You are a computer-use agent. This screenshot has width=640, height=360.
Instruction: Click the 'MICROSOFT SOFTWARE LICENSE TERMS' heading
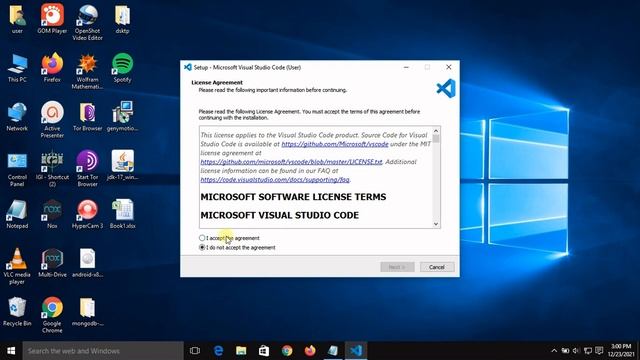293,197
